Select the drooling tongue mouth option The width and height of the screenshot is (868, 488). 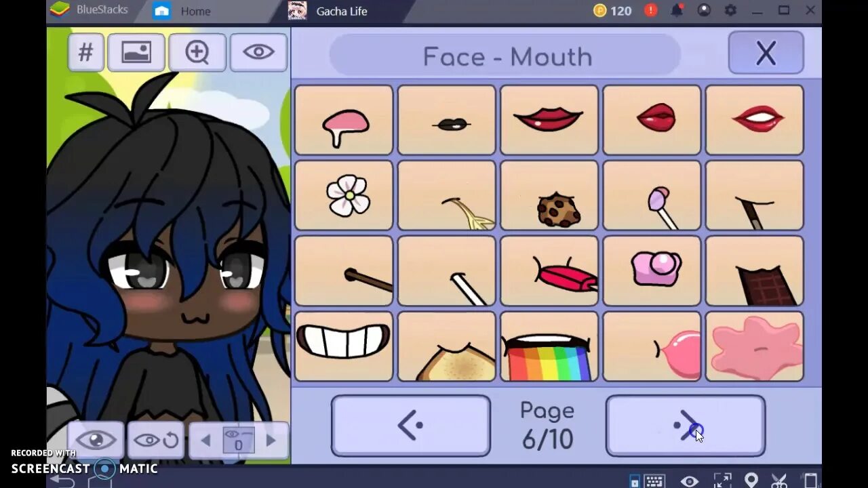coord(344,120)
